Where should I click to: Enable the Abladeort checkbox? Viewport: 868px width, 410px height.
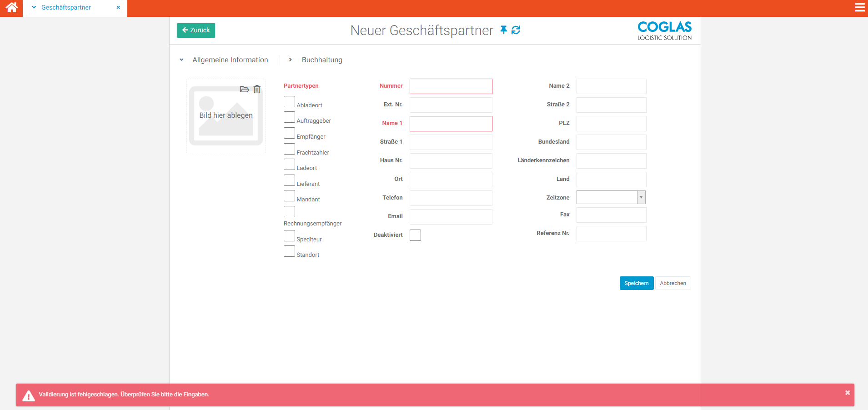click(289, 102)
